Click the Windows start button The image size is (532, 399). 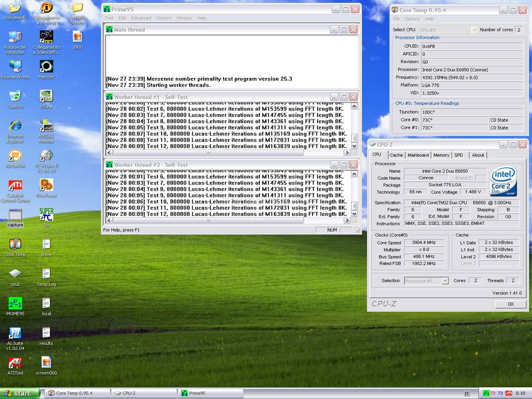[x=20, y=393]
